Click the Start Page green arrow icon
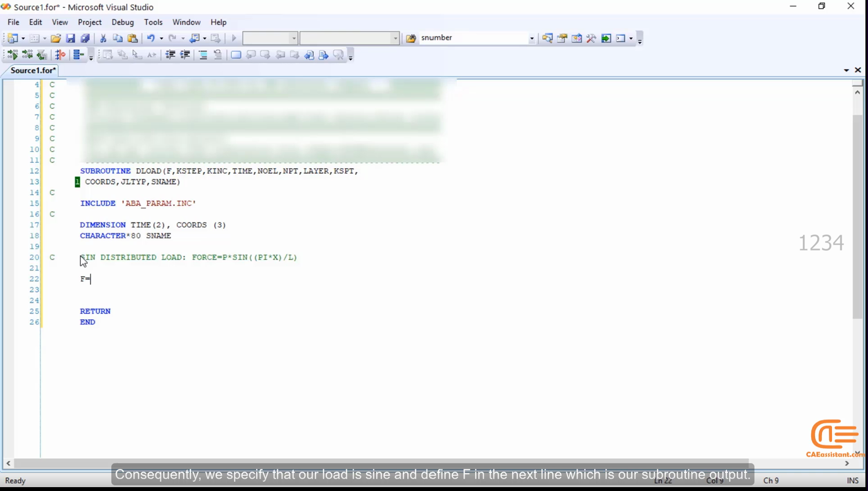The height and width of the screenshot is (491, 868). click(x=606, y=38)
